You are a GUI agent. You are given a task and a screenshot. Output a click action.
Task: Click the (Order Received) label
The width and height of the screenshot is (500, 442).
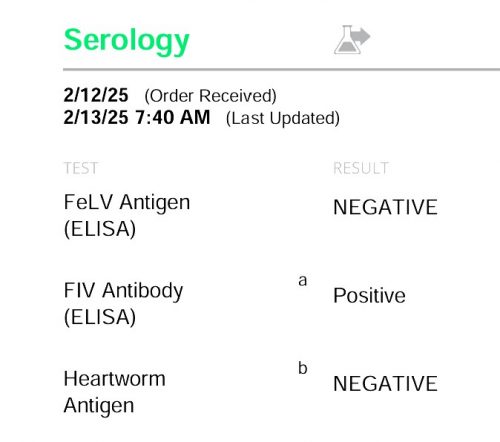click(x=210, y=96)
